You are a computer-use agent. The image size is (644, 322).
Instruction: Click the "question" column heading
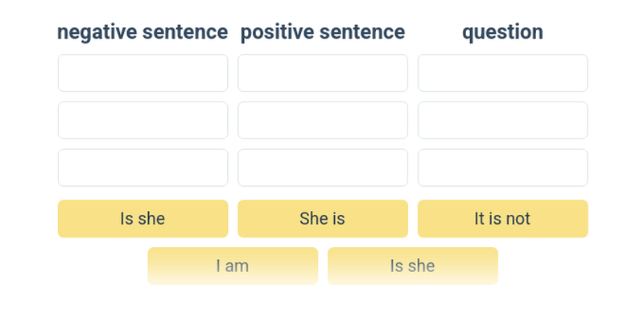(x=502, y=32)
